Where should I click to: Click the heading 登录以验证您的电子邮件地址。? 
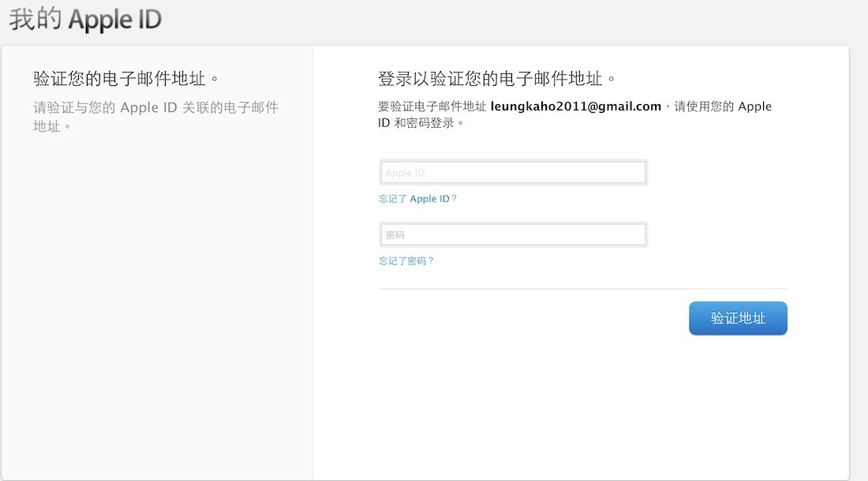point(496,79)
